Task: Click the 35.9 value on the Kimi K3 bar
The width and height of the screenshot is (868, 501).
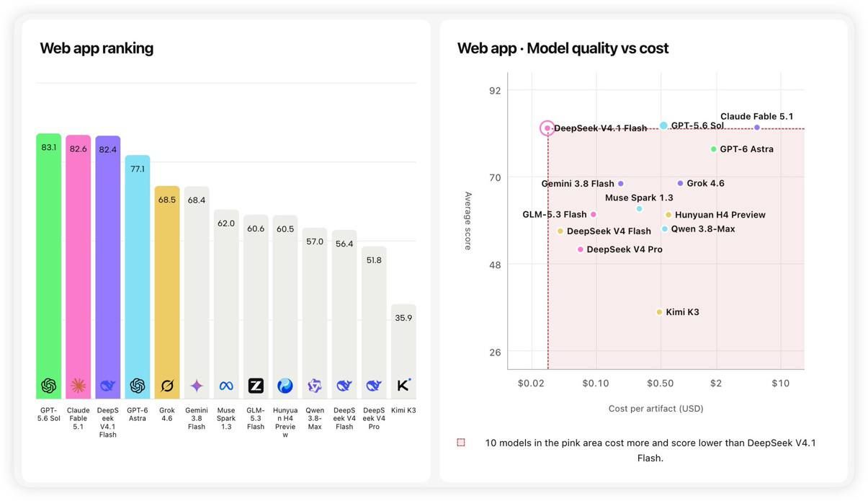Action: 403,318
